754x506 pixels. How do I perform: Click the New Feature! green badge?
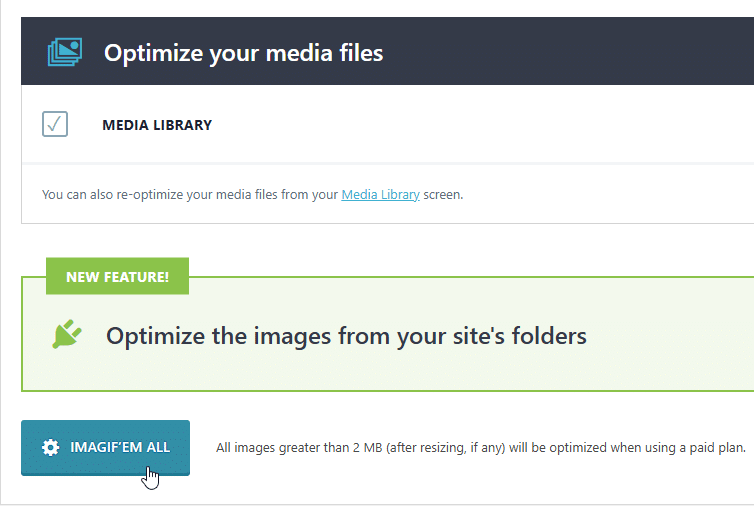(x=117, y=276)
